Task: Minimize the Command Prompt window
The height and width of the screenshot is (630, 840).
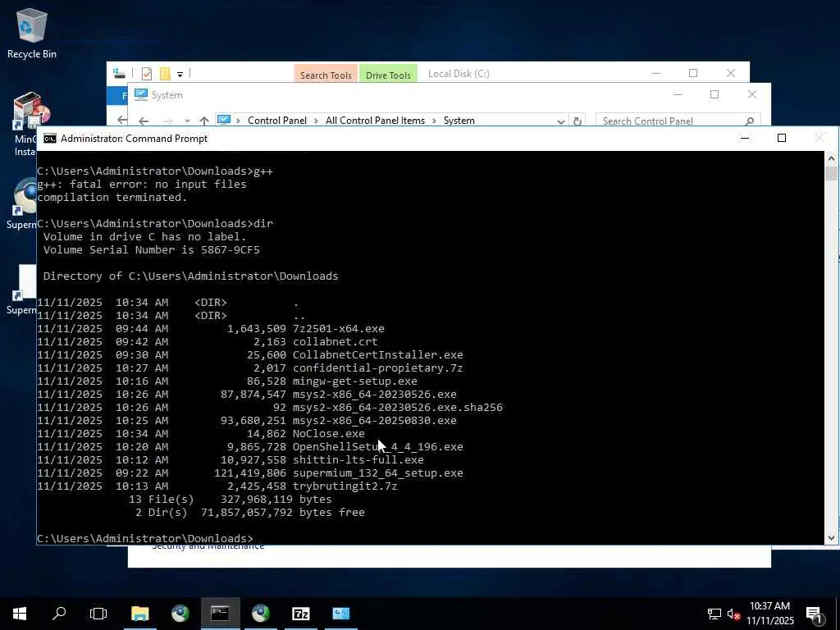Action: (745, 138)
